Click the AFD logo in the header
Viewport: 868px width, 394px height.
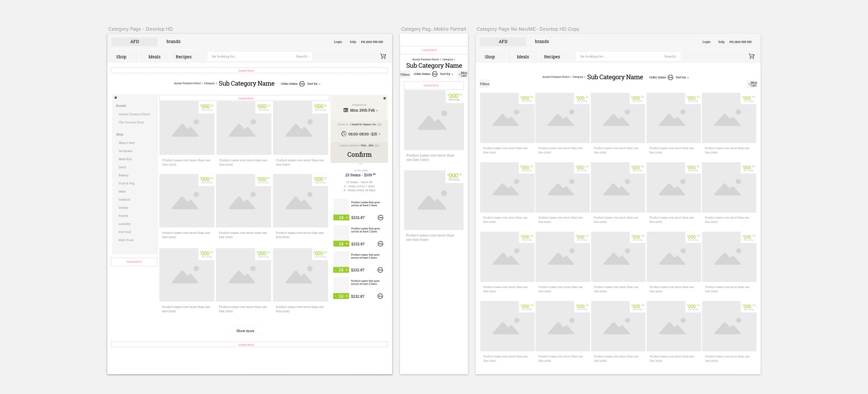click(134, 41)
